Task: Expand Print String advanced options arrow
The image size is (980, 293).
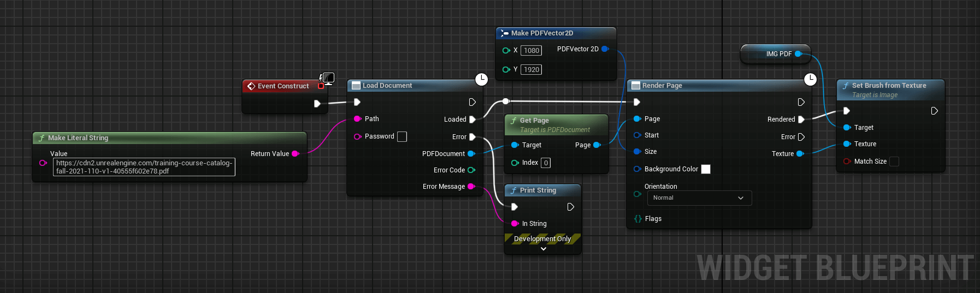Action: click(543, 249)
